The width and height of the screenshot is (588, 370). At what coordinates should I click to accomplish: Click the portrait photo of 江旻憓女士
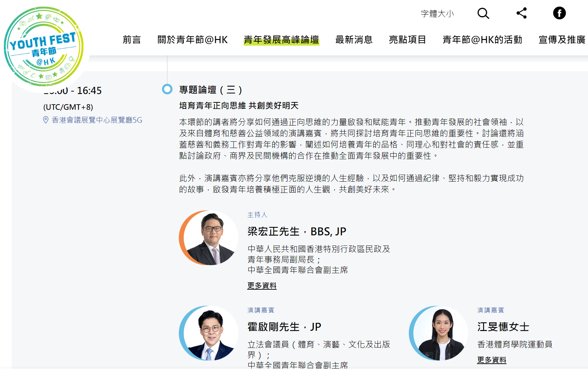click(439, 333)
